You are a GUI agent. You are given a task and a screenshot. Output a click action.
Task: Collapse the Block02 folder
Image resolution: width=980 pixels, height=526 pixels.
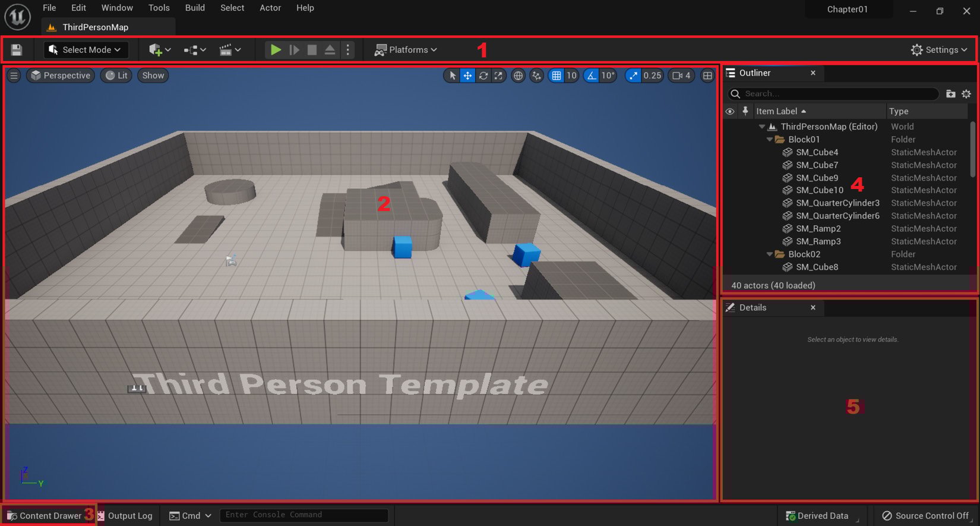[x=770, y=254]
